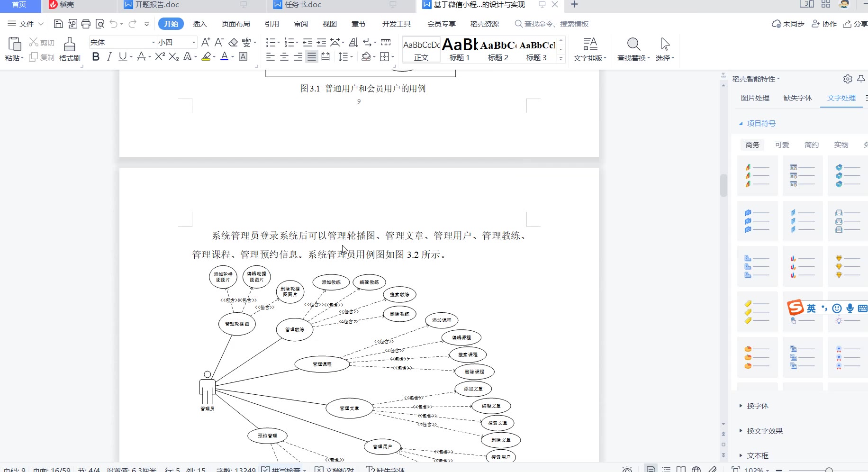
Task: Open the 开发工具 ribbon tab
Action: coord(397,24)
